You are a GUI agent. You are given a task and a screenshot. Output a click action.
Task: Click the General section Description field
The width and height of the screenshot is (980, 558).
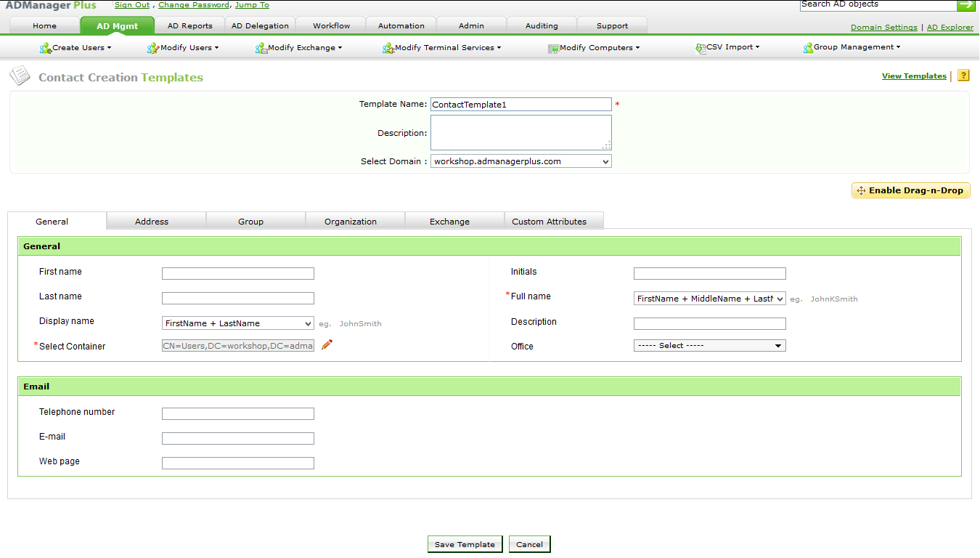click(710, 323)
